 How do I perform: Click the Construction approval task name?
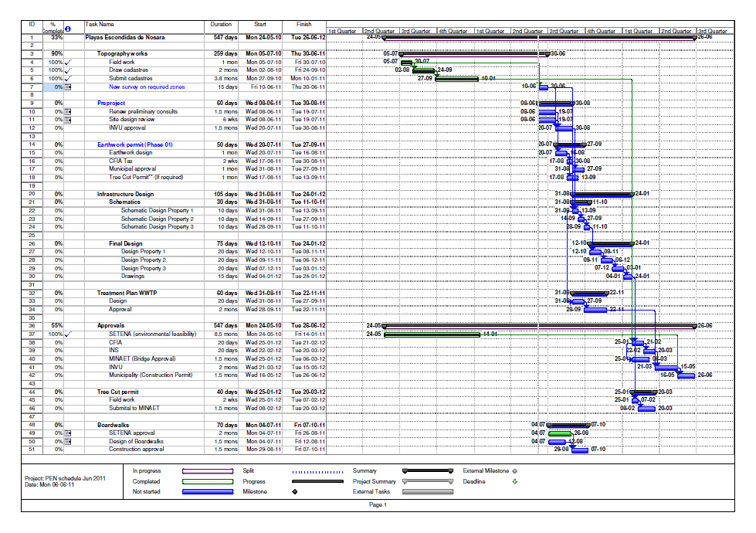point(137,450)
